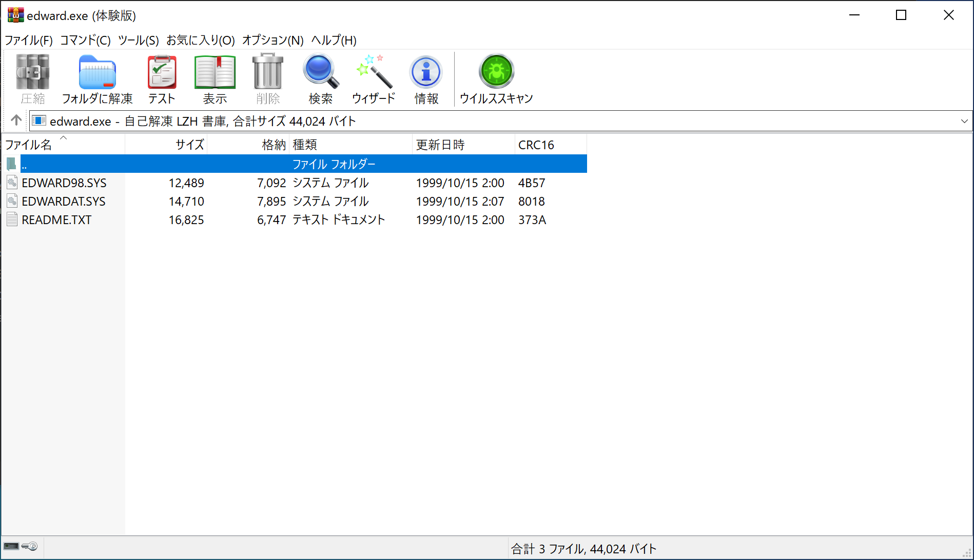The width and height of the screenshot is (974, 560).
Task: Expand the address bar dropdown arrow
Action: pos(964,121)
